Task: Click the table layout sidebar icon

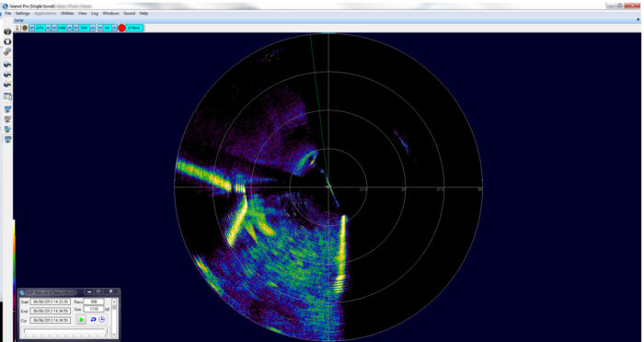Action: [7, 97]
